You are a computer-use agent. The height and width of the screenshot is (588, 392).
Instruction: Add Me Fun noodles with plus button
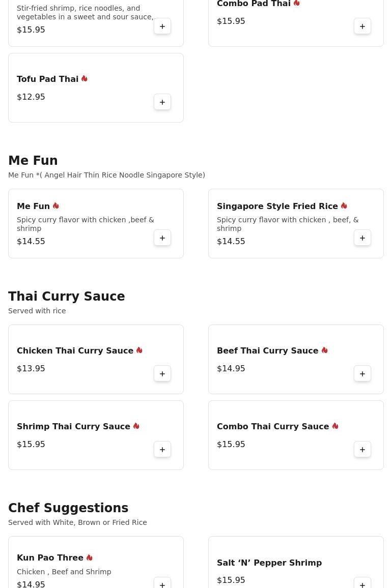[x=162, y=238]
